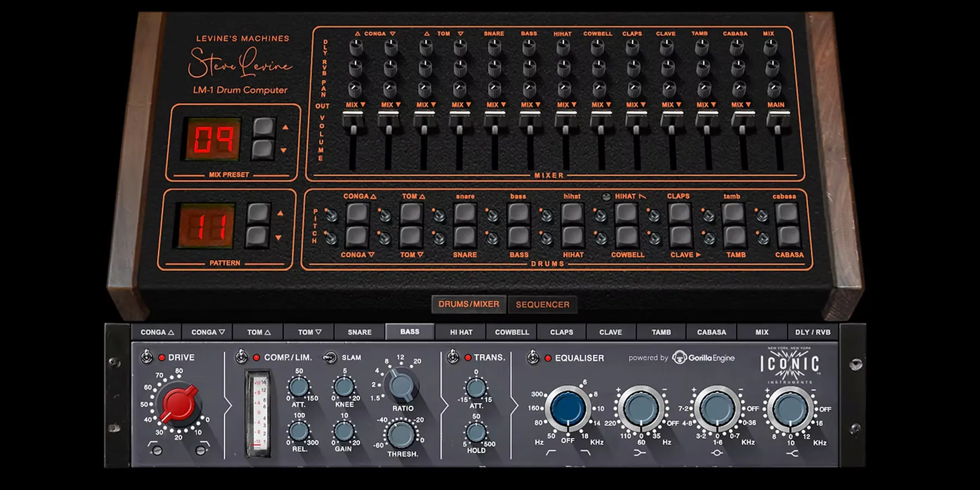The width and height of the screenshot is (980, 490).
Task: Flip the DRIVE toggle switch
Action: pos(146,357)
